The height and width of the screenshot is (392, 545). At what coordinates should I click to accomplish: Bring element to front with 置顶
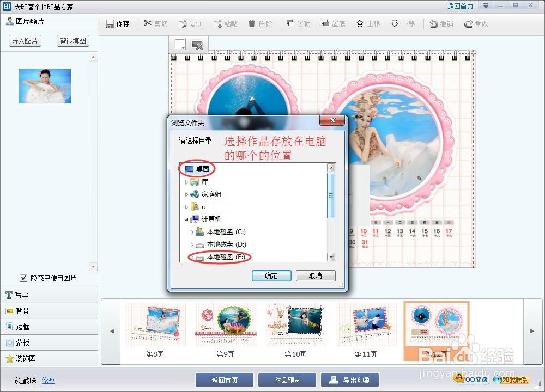point(298,23)
